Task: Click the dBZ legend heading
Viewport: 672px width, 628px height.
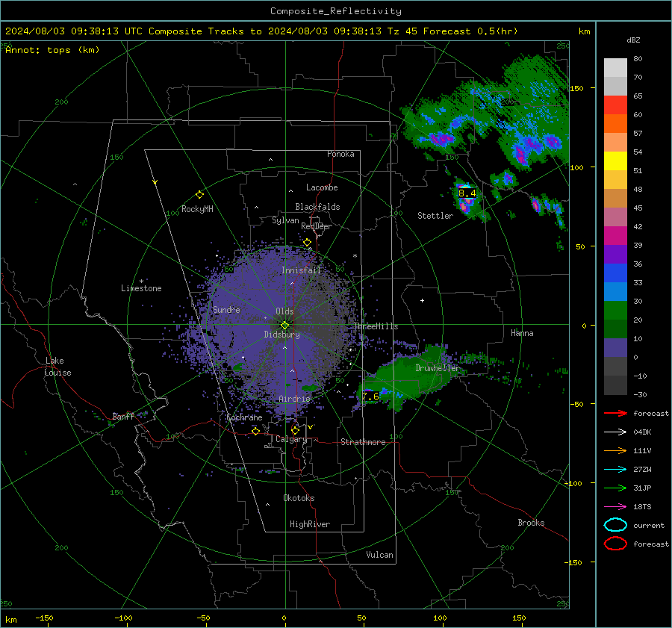Action: [633, 40]
